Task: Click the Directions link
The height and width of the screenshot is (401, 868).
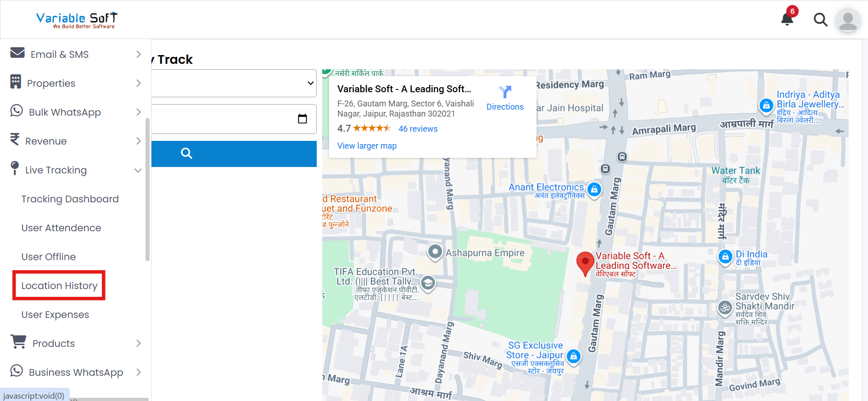Action: (505, 107)
